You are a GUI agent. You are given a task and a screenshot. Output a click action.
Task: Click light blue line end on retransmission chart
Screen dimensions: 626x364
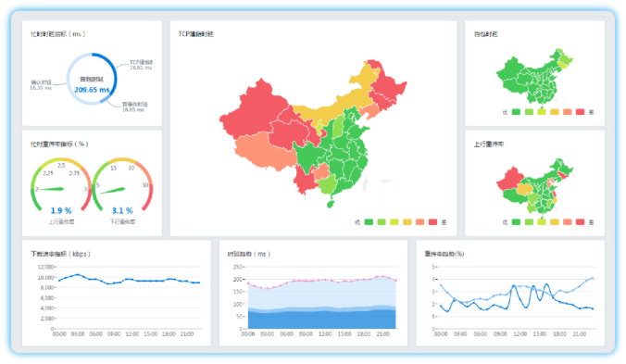tap(593, 278)
